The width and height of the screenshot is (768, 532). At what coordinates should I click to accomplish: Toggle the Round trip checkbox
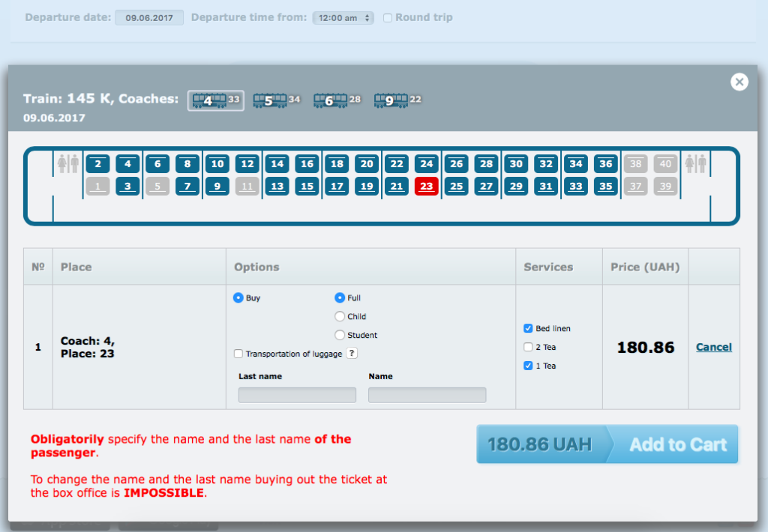[x=388, y=18]
